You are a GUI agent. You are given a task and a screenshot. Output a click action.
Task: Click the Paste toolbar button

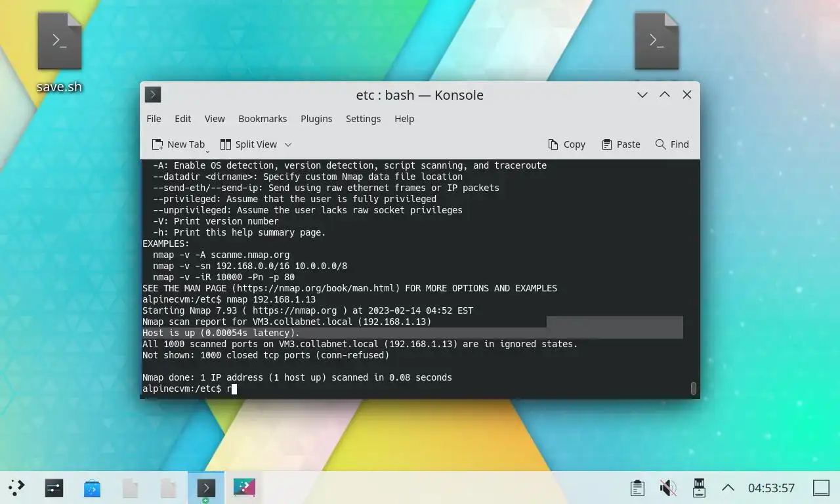[x=620, y=144]
